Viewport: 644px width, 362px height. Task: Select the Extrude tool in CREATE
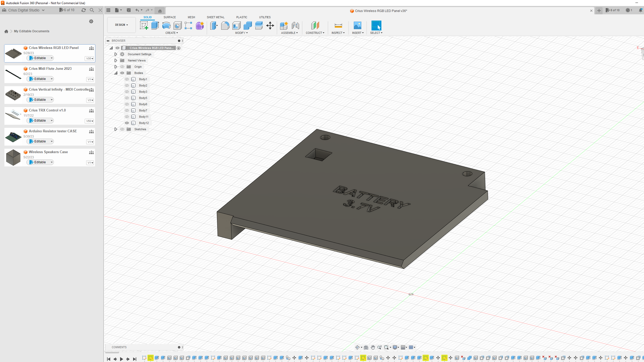pos(155,25)
